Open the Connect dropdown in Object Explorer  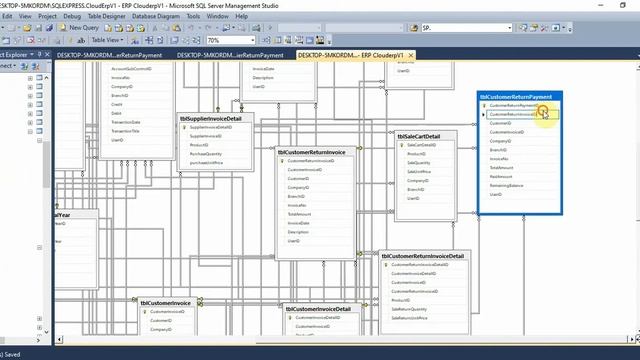coord(8,66)
